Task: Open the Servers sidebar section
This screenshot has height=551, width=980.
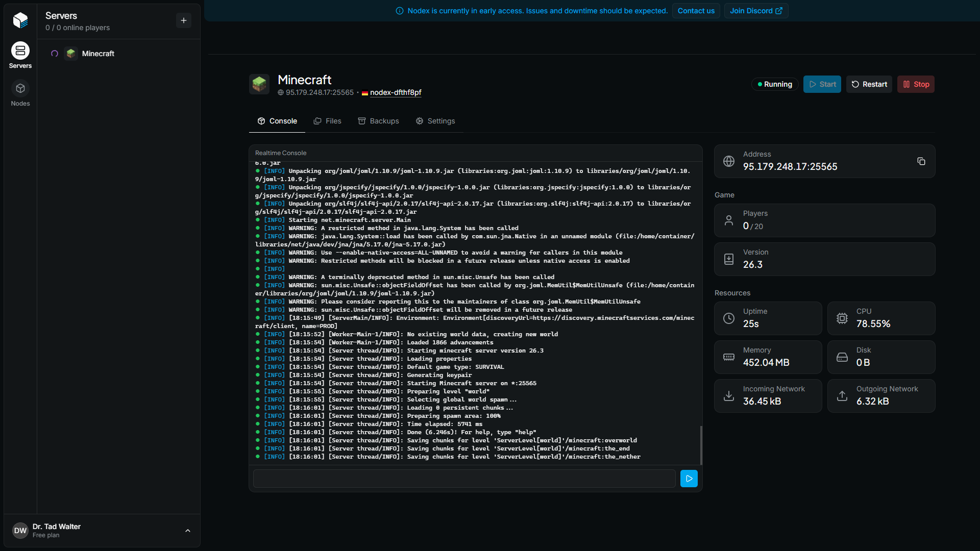Action: click(20, 56)
